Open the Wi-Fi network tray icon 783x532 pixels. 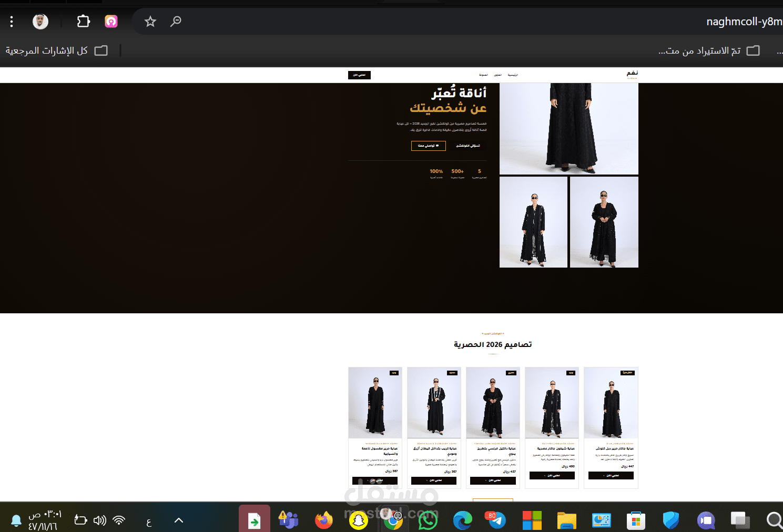pos(119,520)
